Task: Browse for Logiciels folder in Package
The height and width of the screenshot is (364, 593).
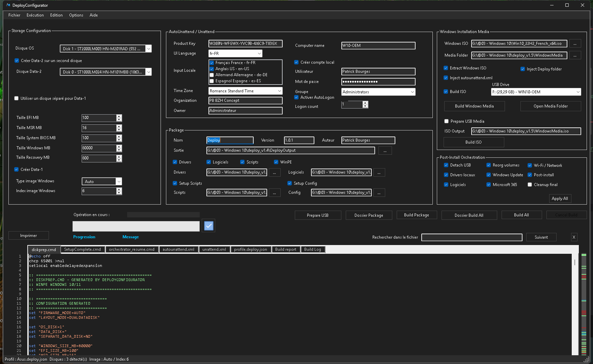Action: [379, 173]
